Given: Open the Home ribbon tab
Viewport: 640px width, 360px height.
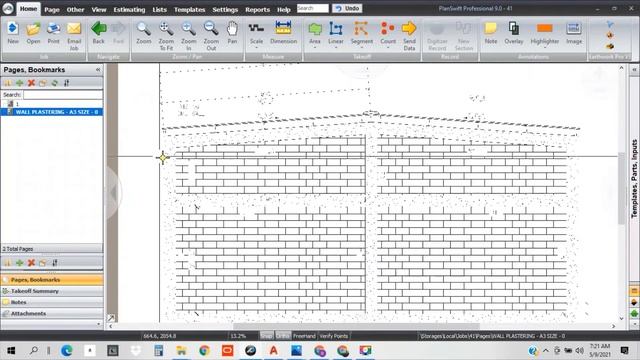Looking at the screenshot, I should pos(29,9).
